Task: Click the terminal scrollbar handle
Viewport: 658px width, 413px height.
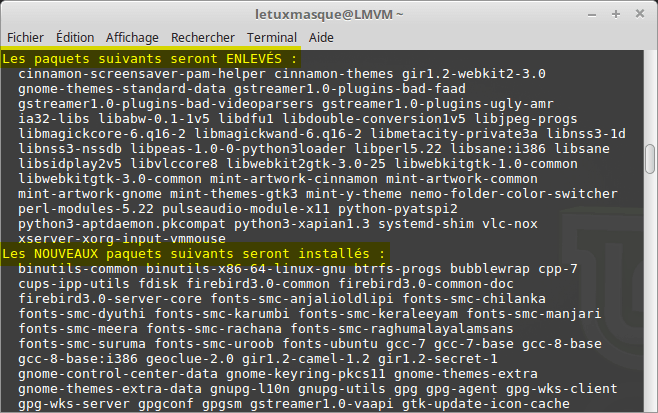Action: 650,158
